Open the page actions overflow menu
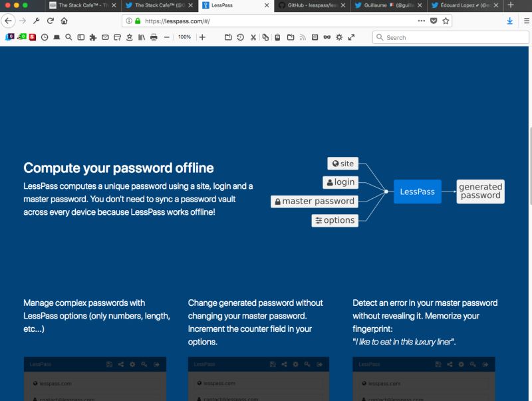This screenshot has width=532, height=401. click(x=420, y=21)
